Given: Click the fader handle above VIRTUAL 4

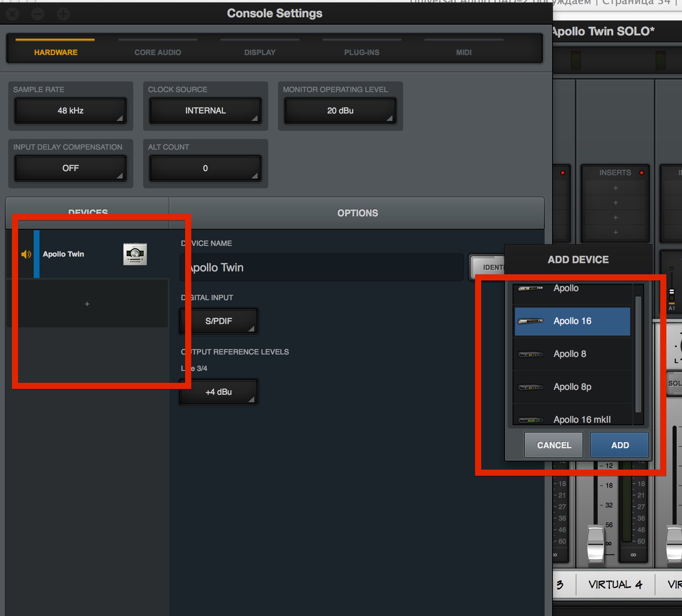Looking at the screenshot, I should [595, 544].
